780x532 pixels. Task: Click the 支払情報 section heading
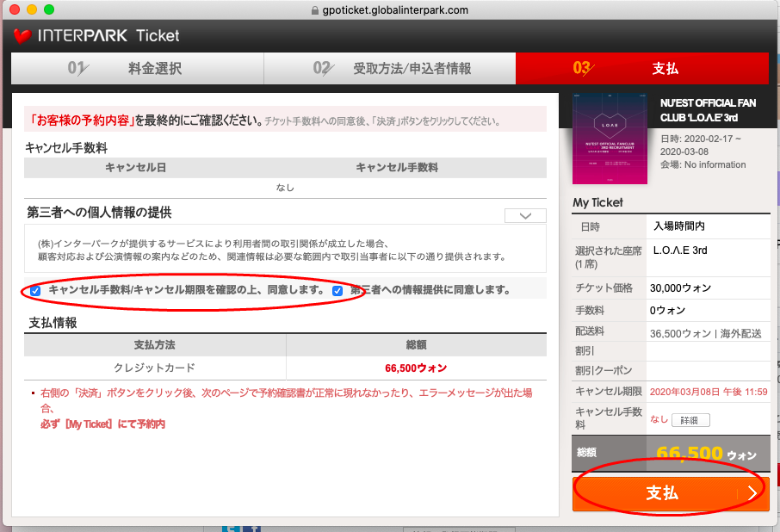53,323
